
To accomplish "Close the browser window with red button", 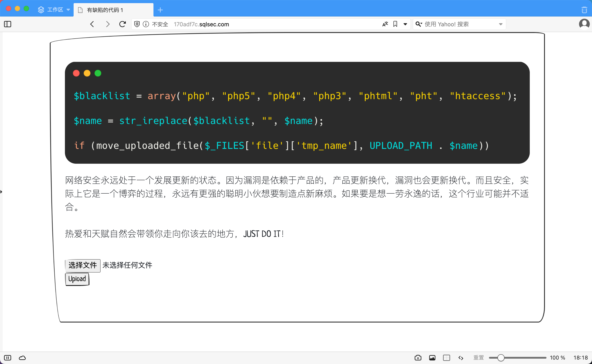I will pyautogui.click(x=8, y=9).
